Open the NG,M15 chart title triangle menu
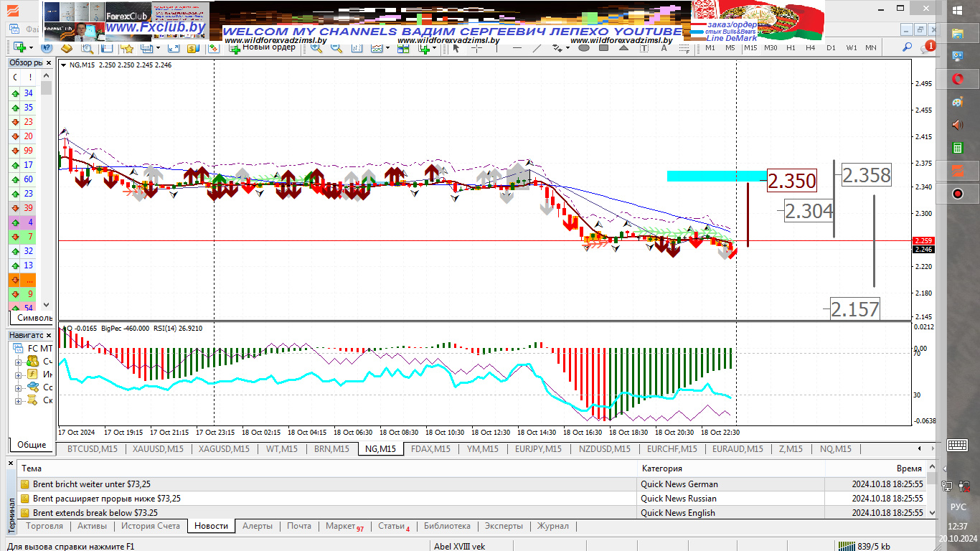980x551 pixels. point(65,65)
